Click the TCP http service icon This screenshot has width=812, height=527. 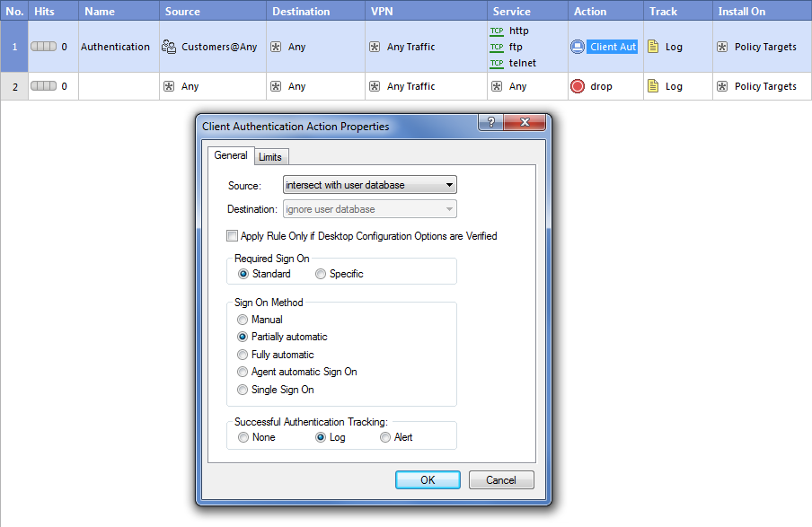pyautogui.click(x=497, y=31)
